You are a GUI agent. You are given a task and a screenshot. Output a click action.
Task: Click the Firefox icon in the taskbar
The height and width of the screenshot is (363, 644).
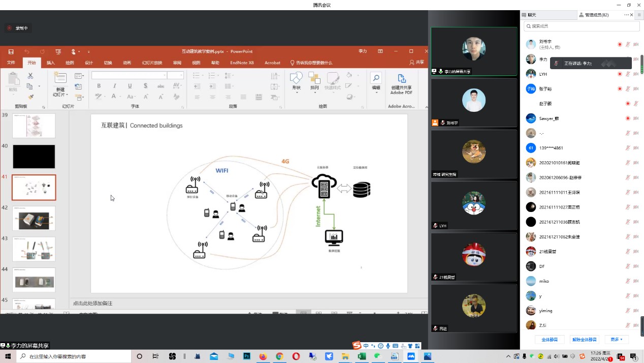263,356
